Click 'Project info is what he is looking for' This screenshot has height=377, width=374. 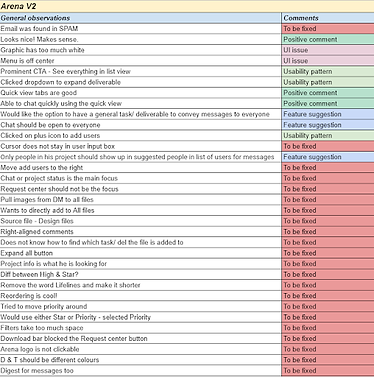pos(140,263)
